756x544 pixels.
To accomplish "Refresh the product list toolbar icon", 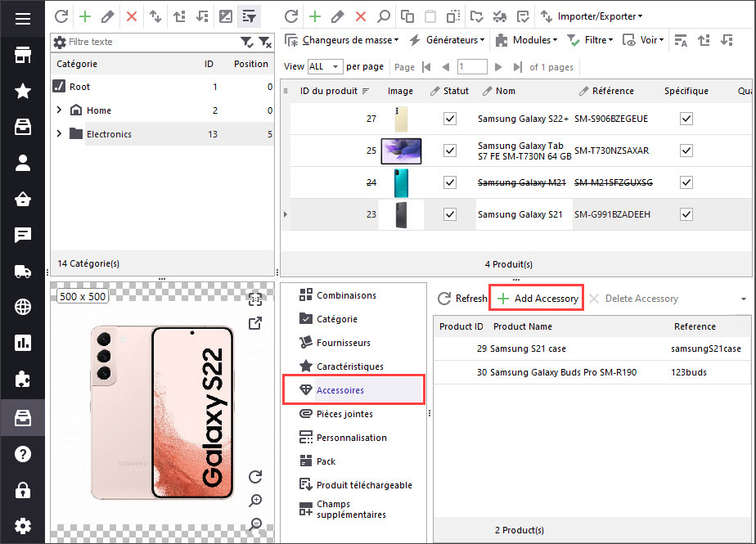I will pos(291,16).
